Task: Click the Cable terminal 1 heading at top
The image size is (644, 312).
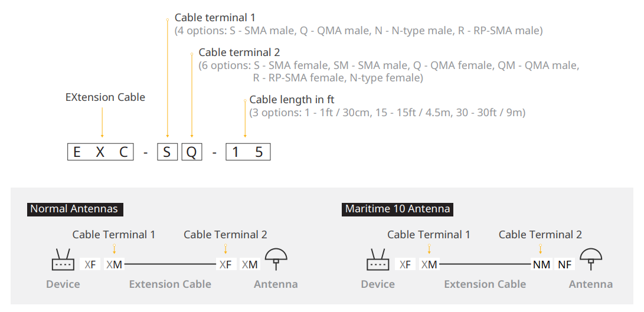Action: [x=215, y=18]
